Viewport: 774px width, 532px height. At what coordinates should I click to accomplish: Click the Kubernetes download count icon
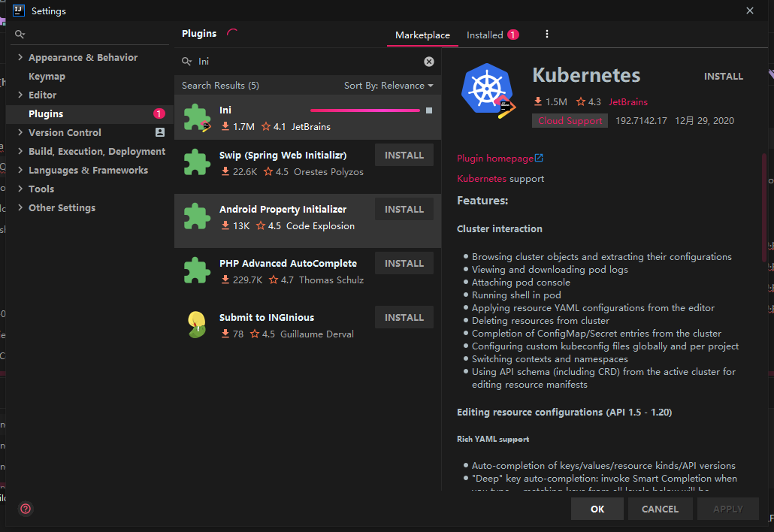click(x=537, y=101)
